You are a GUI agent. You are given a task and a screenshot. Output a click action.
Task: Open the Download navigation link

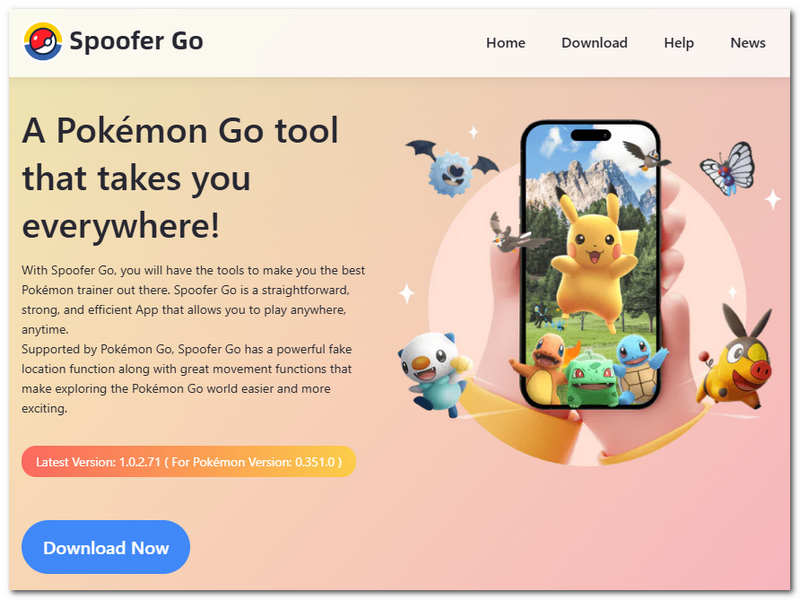click(594, 43)
